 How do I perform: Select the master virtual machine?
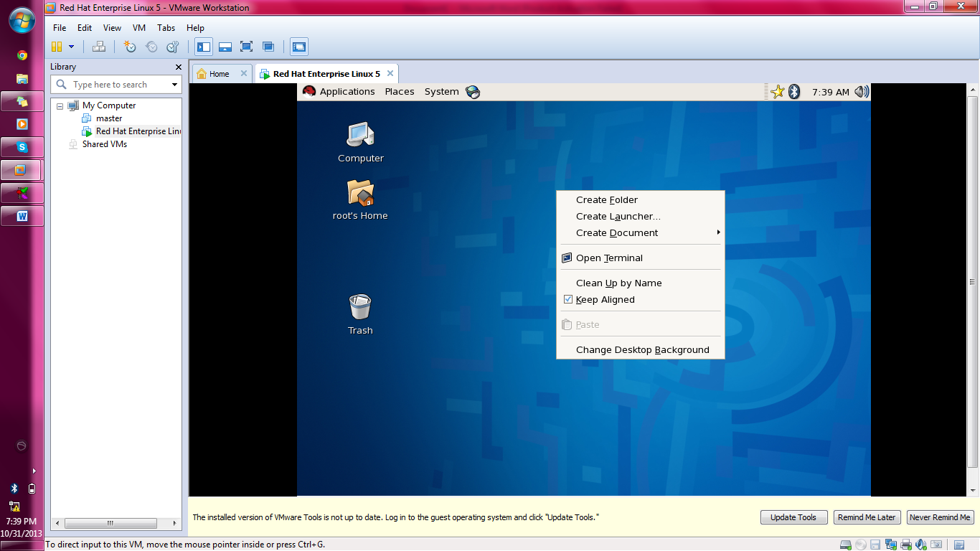[109, 118]
